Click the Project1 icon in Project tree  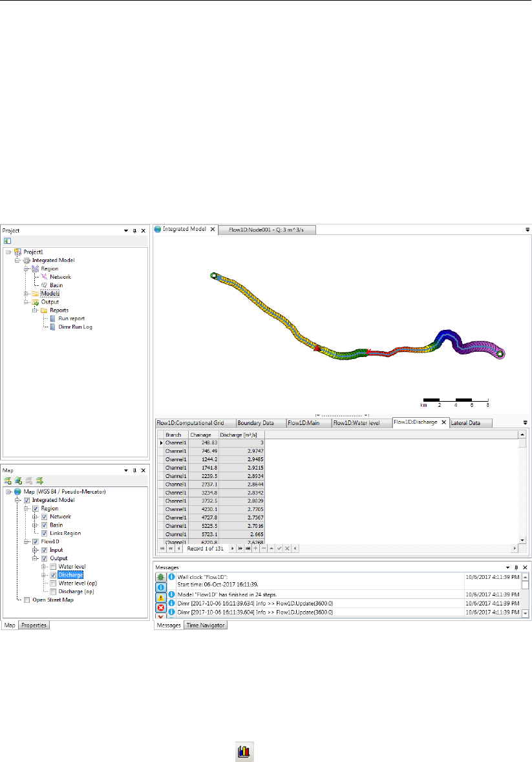(18, 252)
